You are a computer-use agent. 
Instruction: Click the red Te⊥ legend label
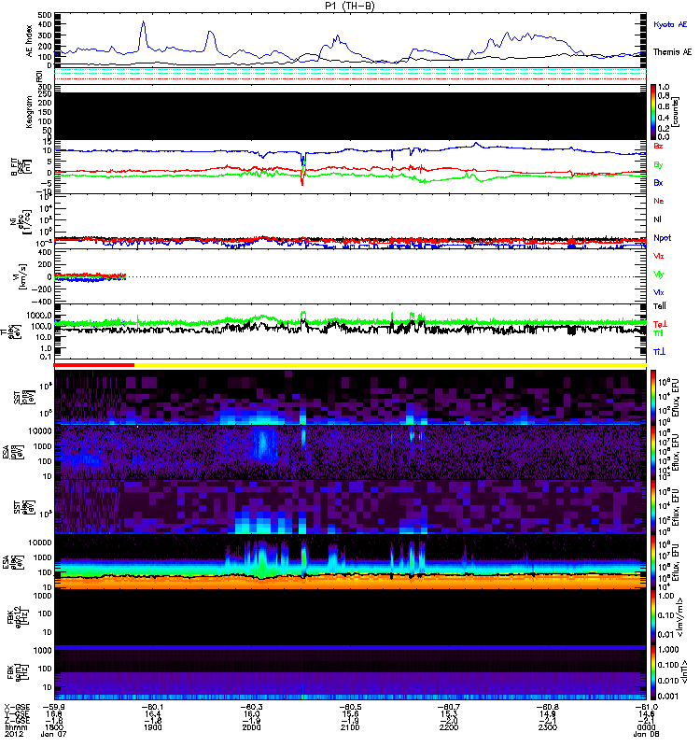pyautogui.click(x=660, y=324)
